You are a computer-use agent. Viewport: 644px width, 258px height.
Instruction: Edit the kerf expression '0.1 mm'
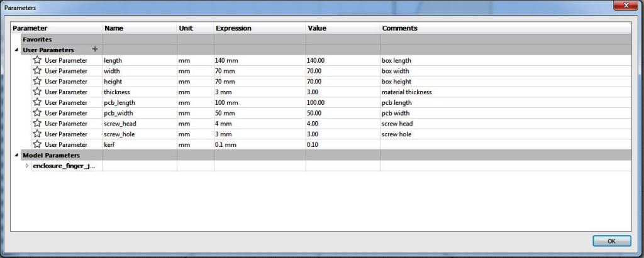[260, 144]
